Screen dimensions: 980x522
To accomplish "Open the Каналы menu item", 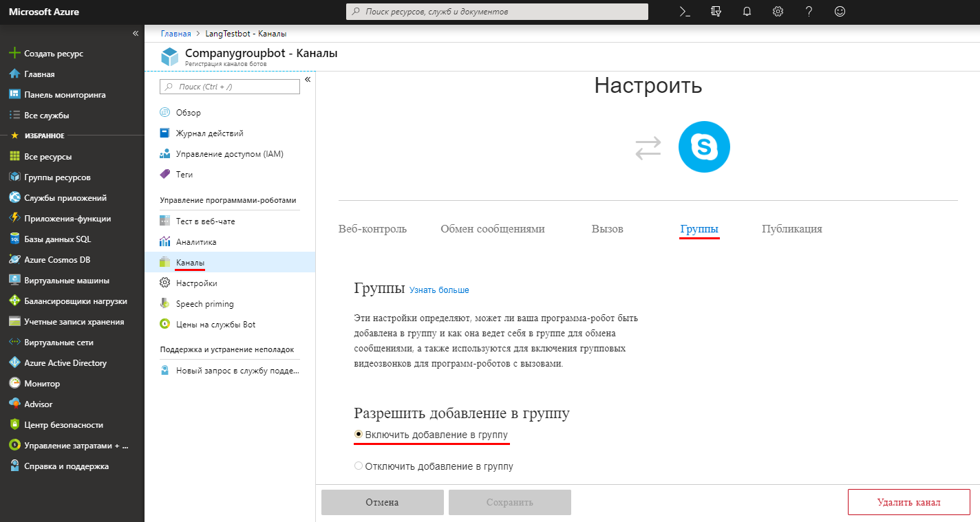I will point(230,263).
